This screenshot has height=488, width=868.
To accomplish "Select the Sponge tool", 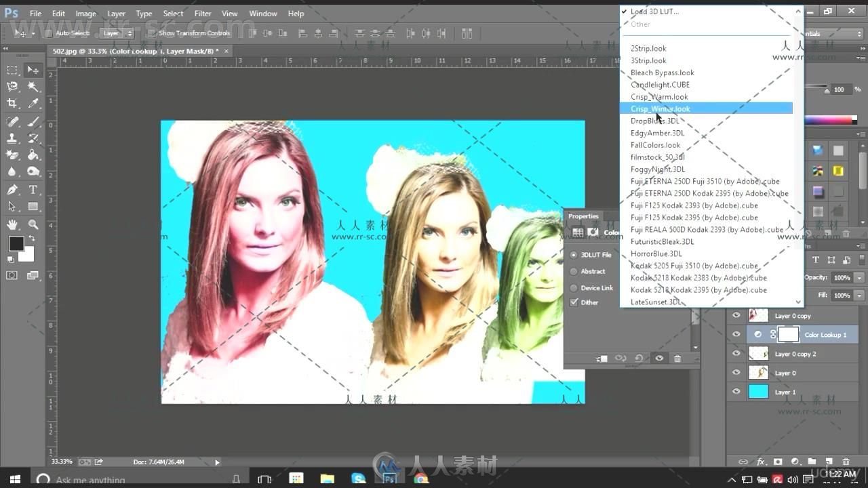I will click(x=33, y=172).
